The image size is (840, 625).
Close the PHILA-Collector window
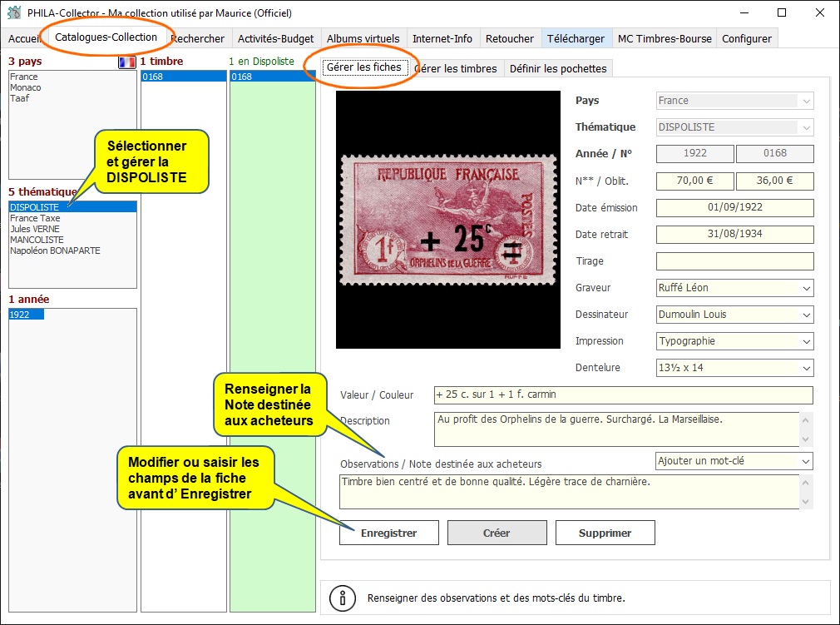tap(820, 12)
